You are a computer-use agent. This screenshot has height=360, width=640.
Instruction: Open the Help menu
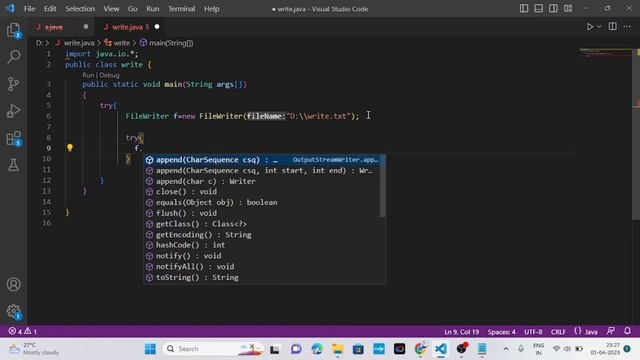point(211,9)
